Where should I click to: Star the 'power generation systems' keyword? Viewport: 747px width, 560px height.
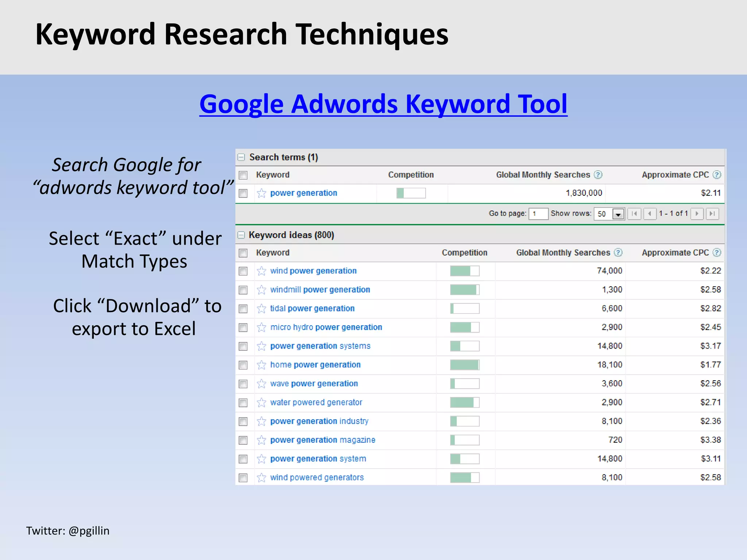pos(261,346)
